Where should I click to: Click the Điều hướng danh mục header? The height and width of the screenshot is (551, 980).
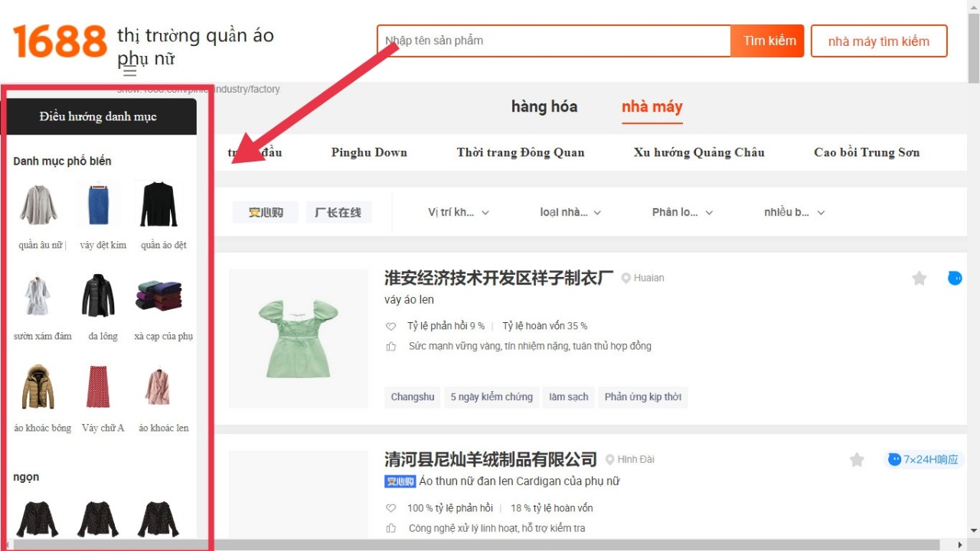pyautogui.click(x=98, y=116)
